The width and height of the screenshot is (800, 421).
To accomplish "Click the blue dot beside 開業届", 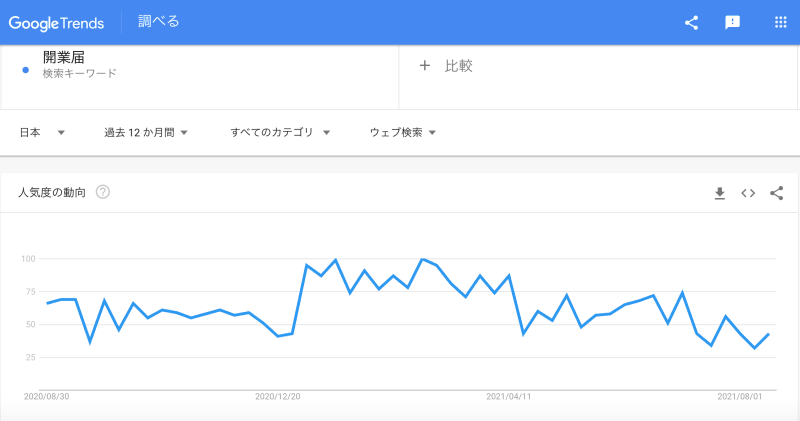I will coord(26,70).
